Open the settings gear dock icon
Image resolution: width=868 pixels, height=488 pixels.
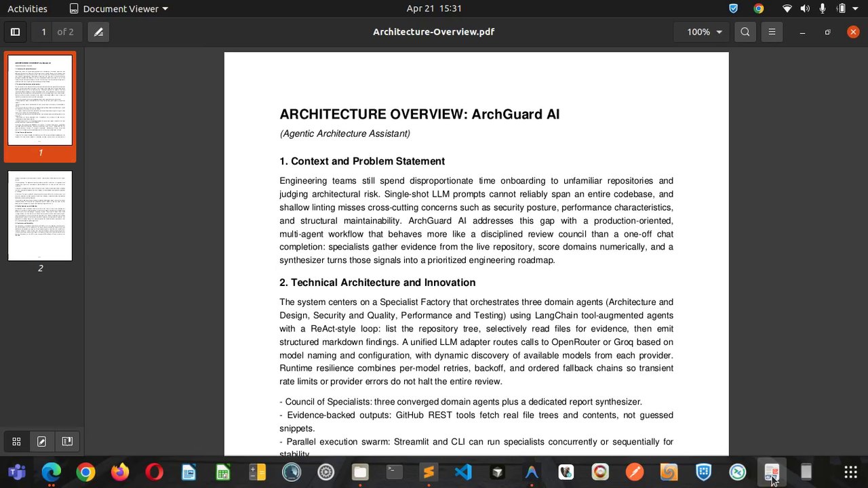[326, 472]
